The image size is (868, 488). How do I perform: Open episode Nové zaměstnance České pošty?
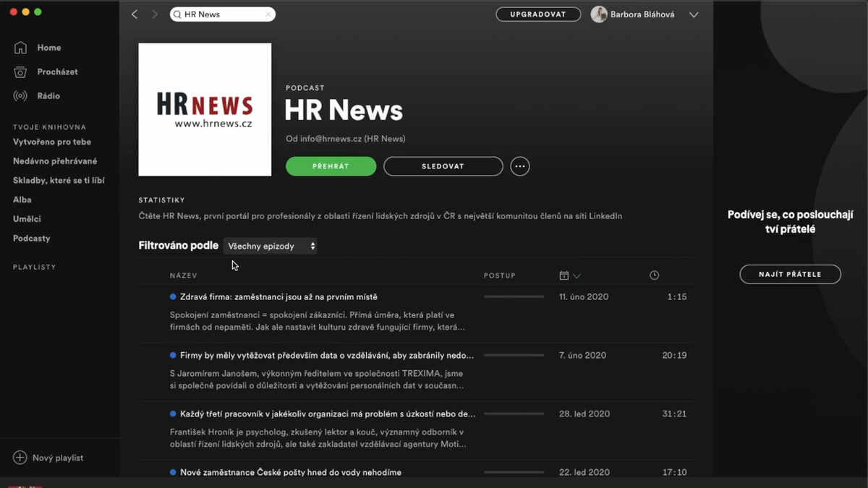coord(291,472)
